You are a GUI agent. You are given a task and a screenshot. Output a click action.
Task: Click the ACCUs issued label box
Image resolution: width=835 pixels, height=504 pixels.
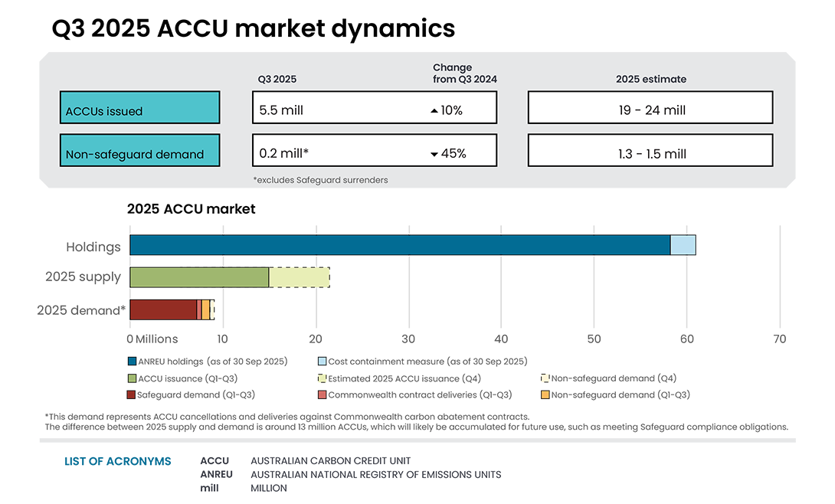tap(139, 107)
